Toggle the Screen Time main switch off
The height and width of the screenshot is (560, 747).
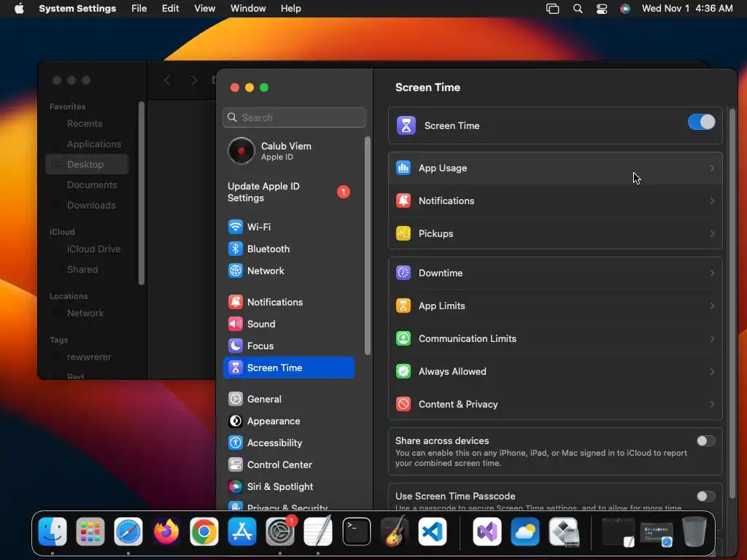701,122
